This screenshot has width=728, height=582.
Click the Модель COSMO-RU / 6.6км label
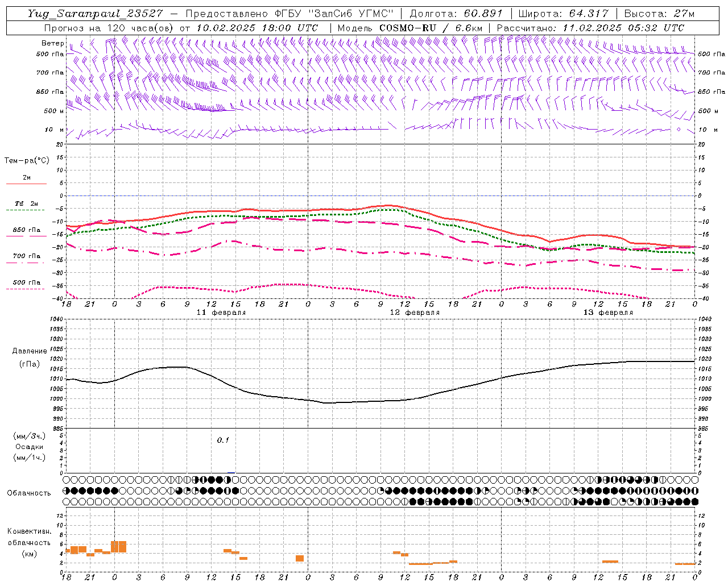click(409, 28)
